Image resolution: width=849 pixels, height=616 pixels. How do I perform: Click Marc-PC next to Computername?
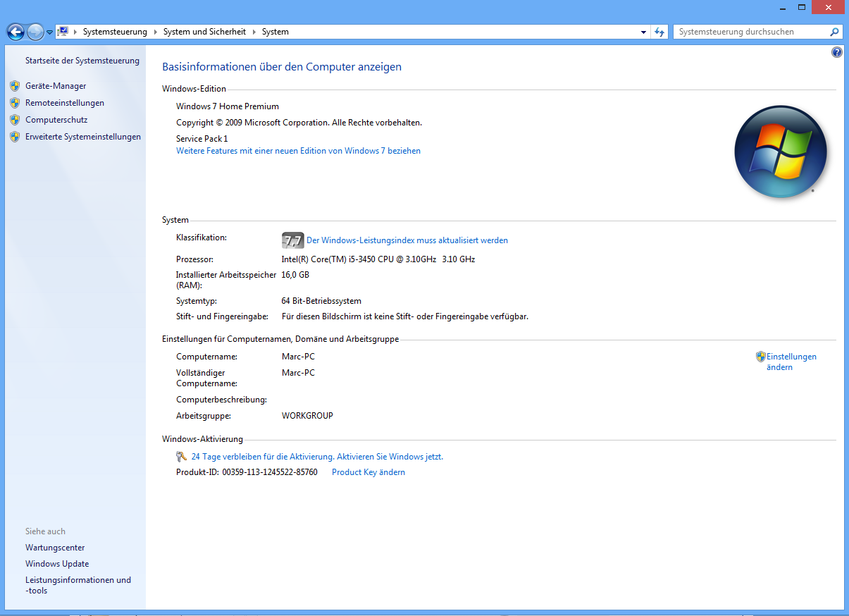point(298,357)
